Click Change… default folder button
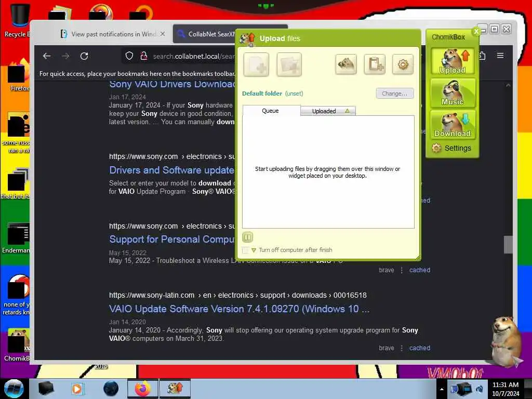This screenshot has width=532, height=399. click(x=395, y=94)
